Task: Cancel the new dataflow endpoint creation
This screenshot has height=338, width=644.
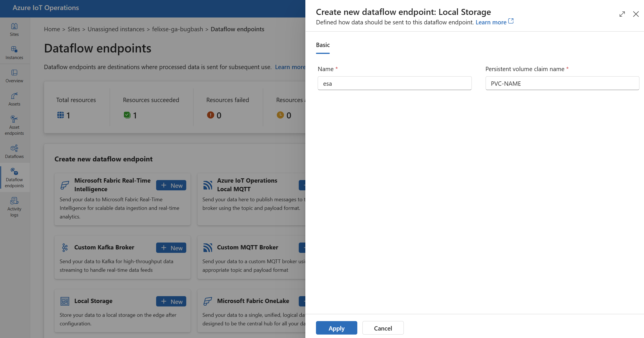Action: (383, 328)
